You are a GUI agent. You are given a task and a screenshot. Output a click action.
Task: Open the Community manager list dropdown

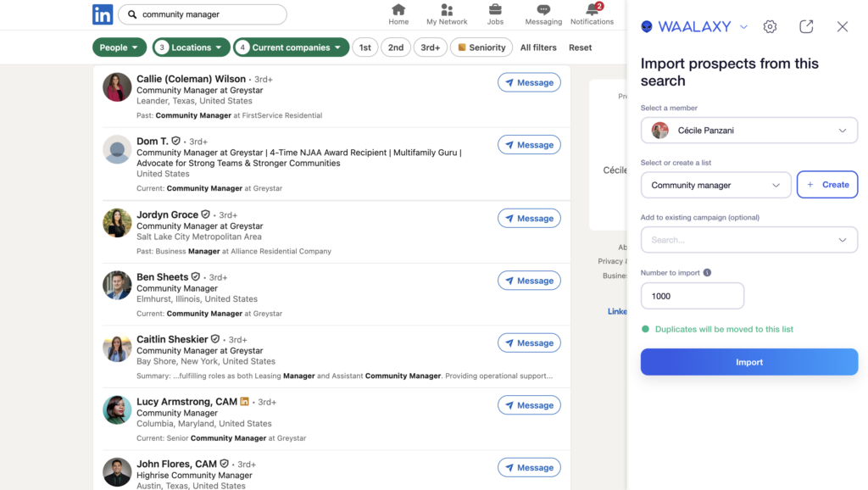[715, 185]
